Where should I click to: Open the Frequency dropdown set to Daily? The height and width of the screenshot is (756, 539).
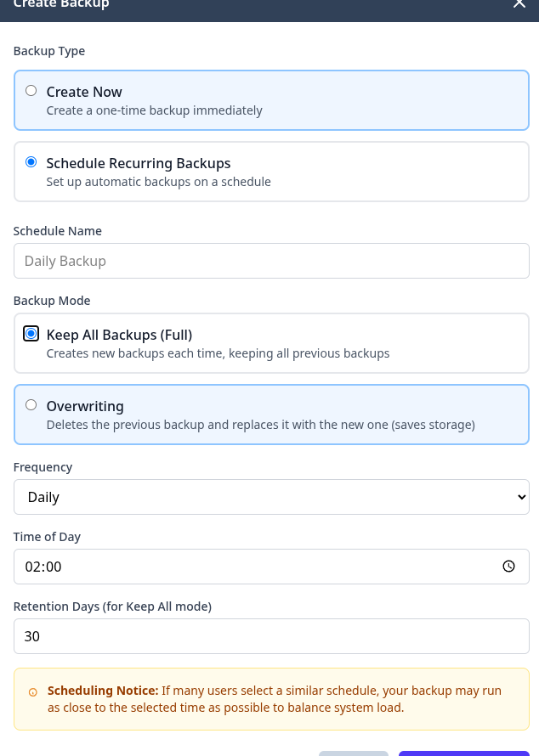click(x=271, y=497)
